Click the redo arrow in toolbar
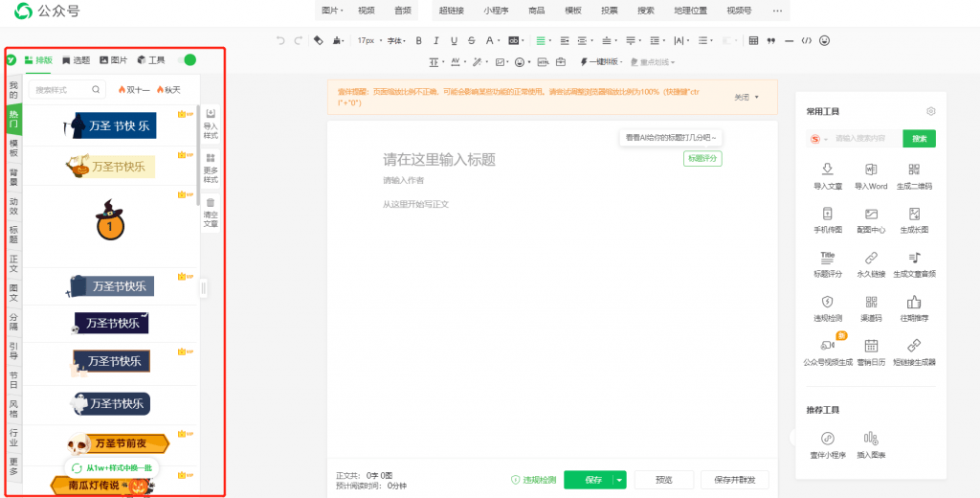The width and height of the screenshot is (980, 498). click(299, 40)
